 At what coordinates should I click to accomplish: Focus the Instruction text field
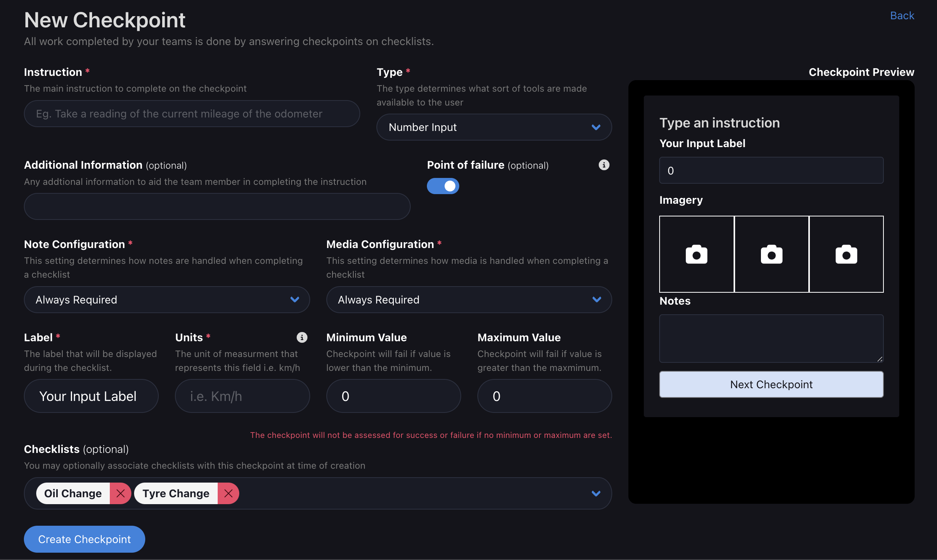pyautogui.click(x=191, y=114)
